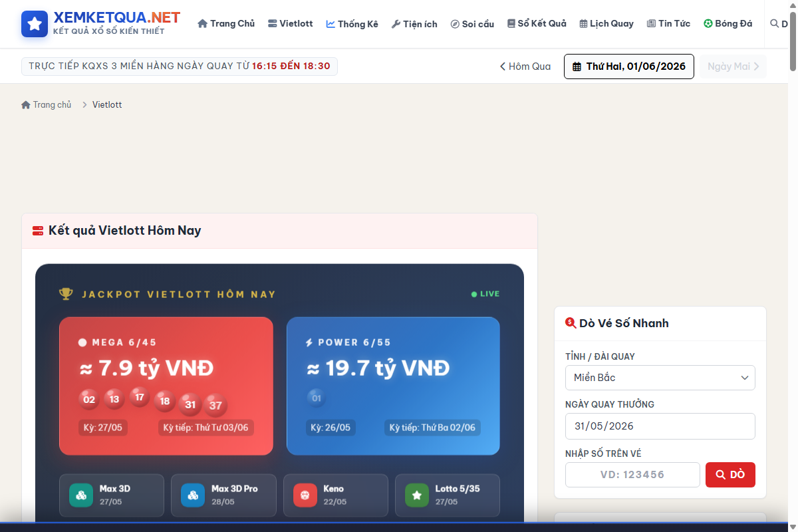Open the Lịch Quay menu

(606, 24)
